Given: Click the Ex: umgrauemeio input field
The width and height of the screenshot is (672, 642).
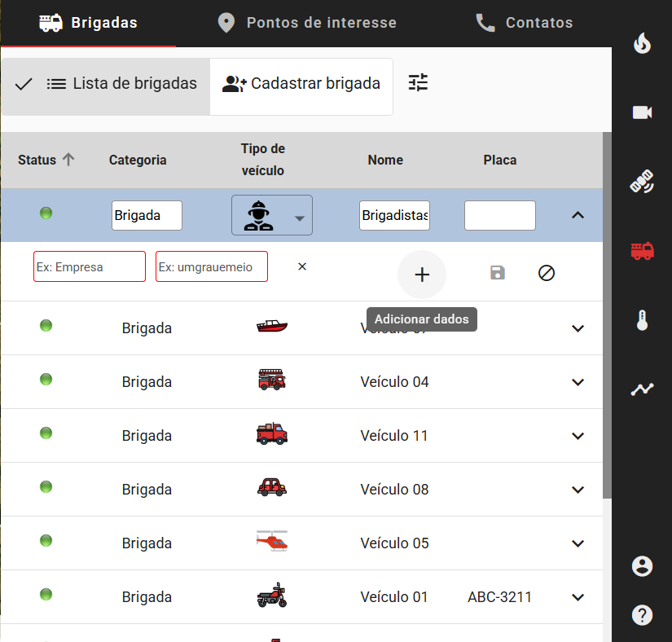Looking at the screenshot, I should pos(212,266).
